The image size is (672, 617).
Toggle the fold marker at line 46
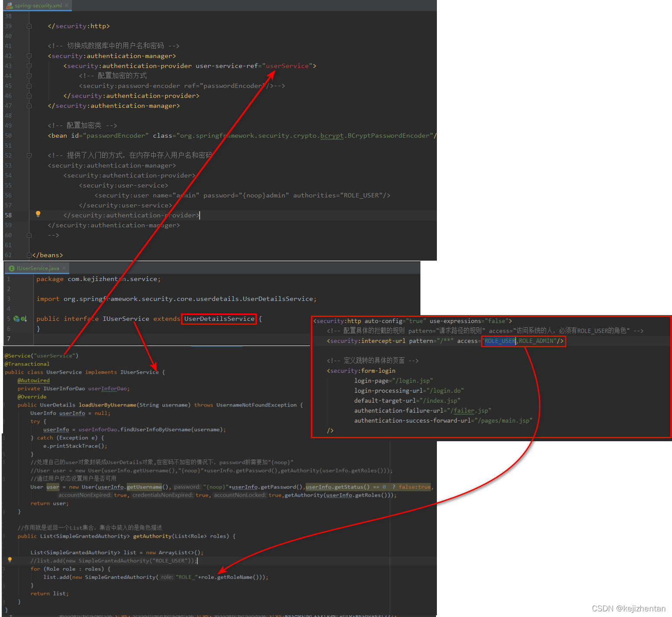pyautogui.click(x=29, y=96)
